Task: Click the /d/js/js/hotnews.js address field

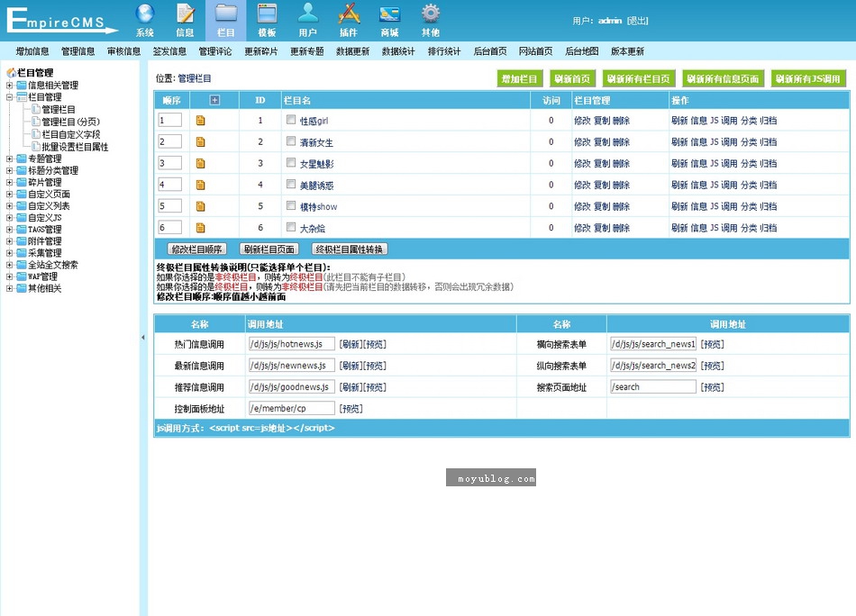Action: point(292,344)
